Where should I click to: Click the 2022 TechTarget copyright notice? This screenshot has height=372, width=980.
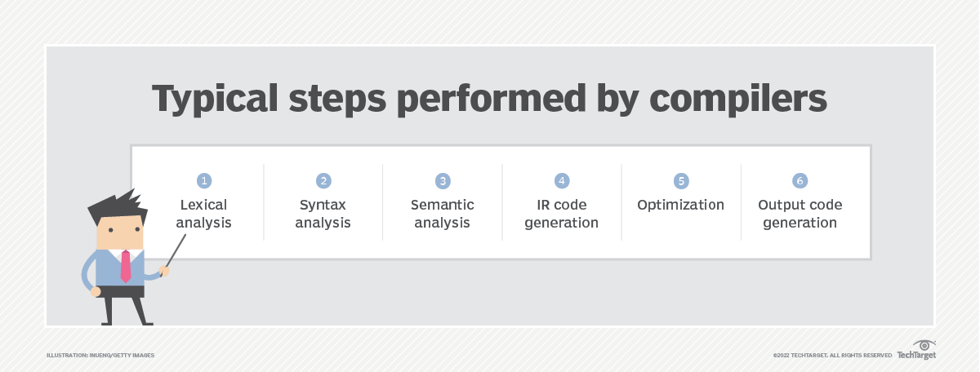(832, 355)
